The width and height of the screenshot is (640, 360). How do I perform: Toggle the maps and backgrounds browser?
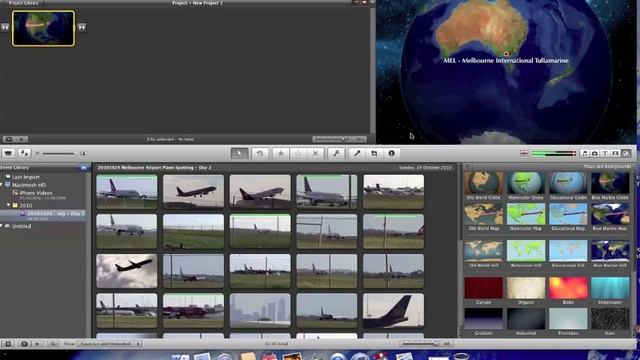point(626,153)
